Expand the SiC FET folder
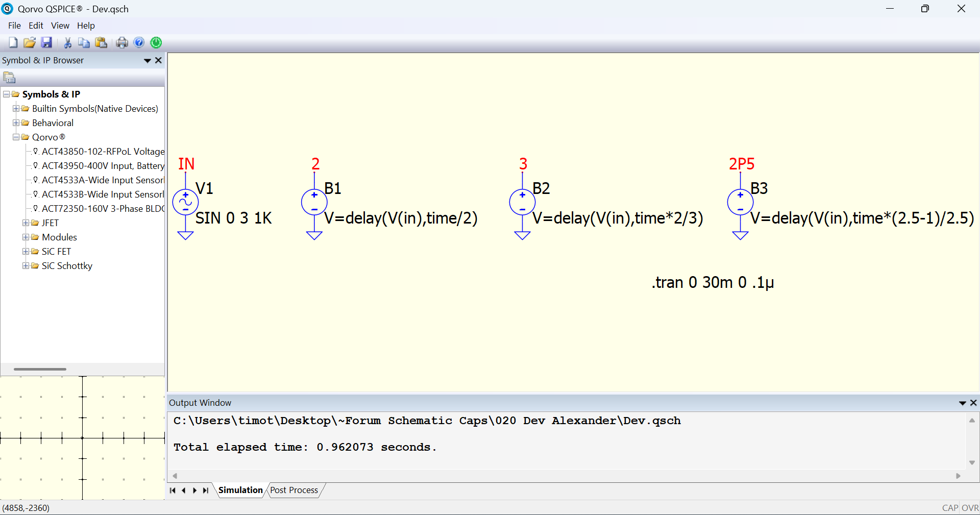This screenshot has height=515, width=980. tap(26, 252)
